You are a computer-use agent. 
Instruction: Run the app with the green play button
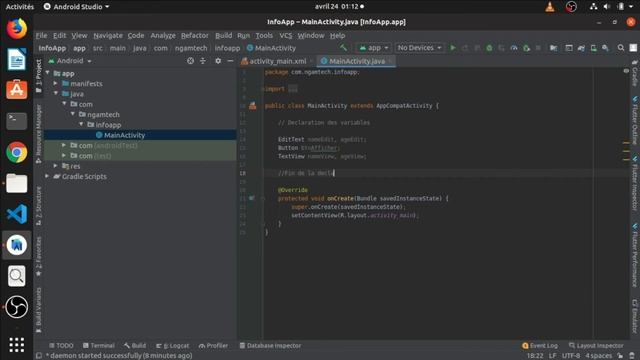453,48
